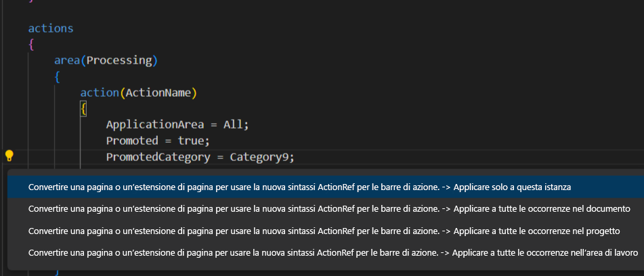Click the 'area(Processing)' code line
644x276 pixels.
click(x=106, y=61)
